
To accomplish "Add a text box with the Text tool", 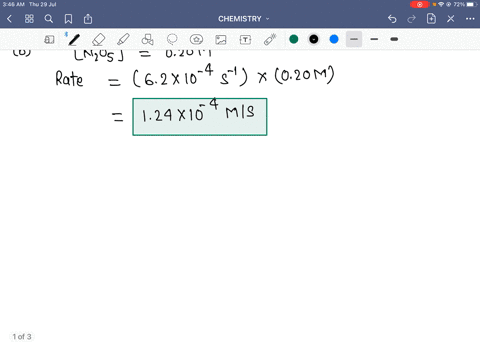I will 245,40.
